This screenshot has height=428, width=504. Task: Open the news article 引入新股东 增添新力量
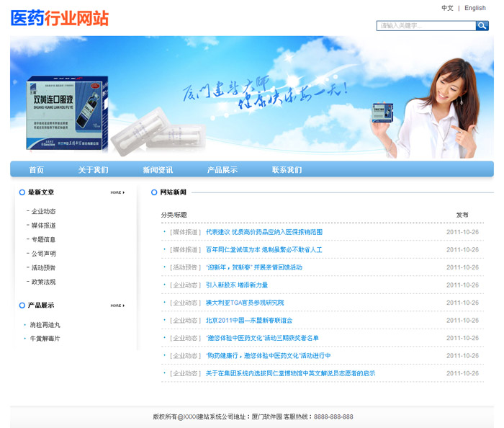(236, 285)
